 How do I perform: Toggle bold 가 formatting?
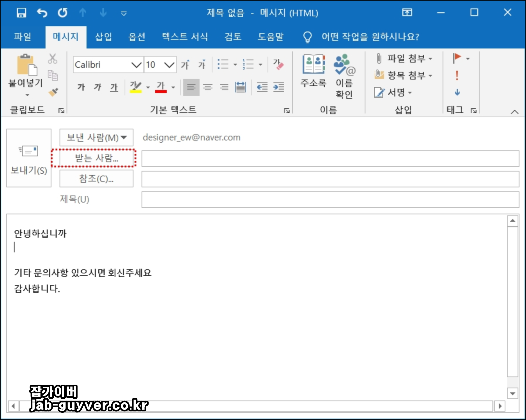click(x=81, y=87)
